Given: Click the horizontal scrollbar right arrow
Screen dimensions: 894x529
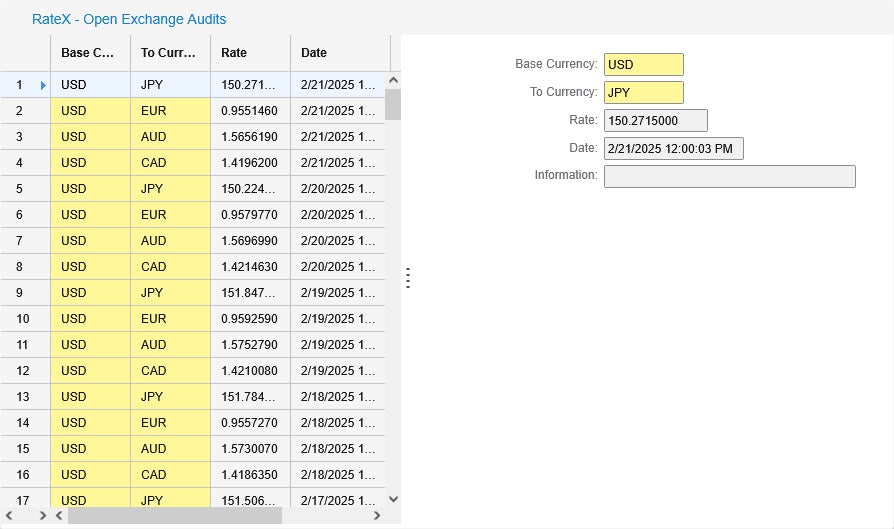Looking at the screenshot, I should [x=377, y=516].
